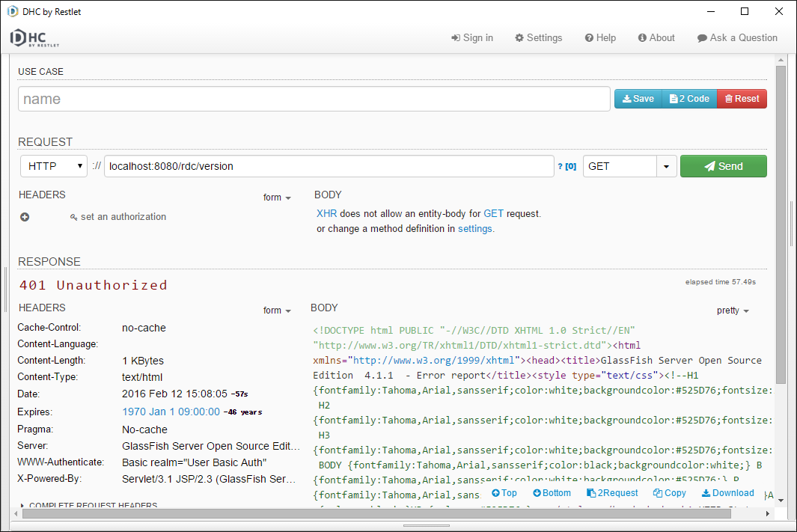Click the X-Powered-By header value
Image resolution: width=797 pixels, height=532 pixels.
click(x=209, y=479)
